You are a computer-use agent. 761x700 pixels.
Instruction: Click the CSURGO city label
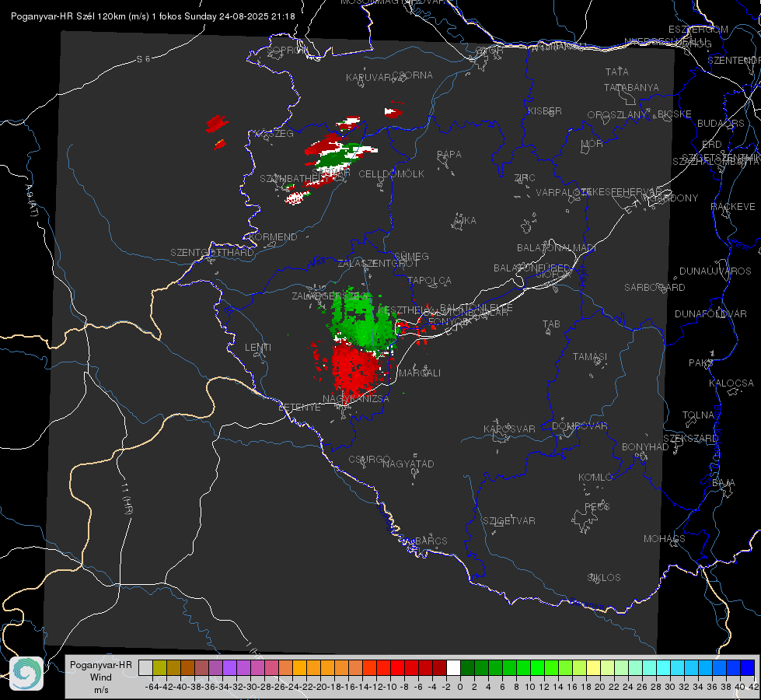tap(369, 459)
